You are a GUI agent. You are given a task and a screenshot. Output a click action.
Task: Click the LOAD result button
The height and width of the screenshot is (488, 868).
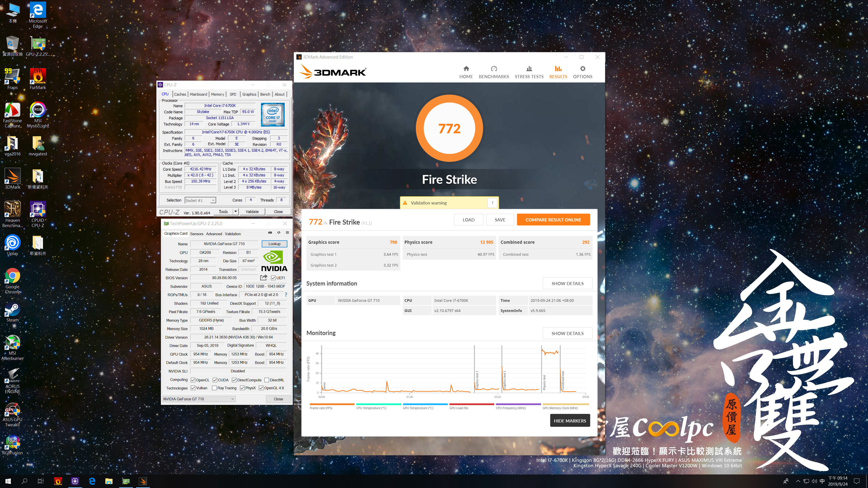tap(468, 220)
